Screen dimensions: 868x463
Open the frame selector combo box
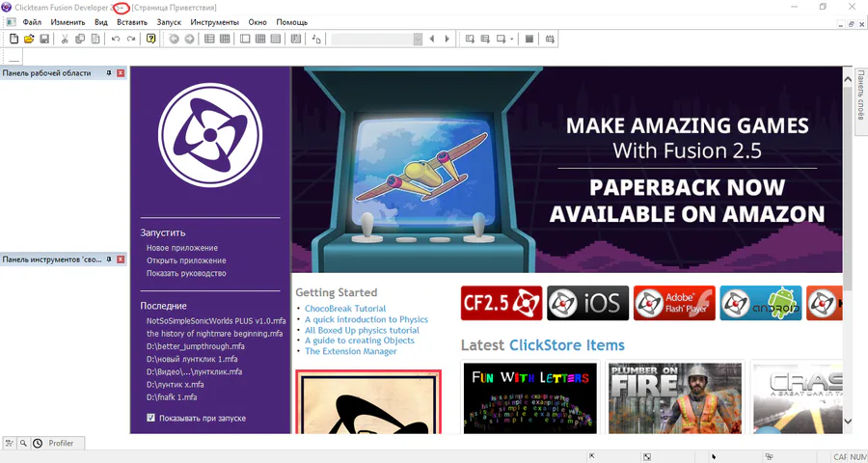point(376,39)
